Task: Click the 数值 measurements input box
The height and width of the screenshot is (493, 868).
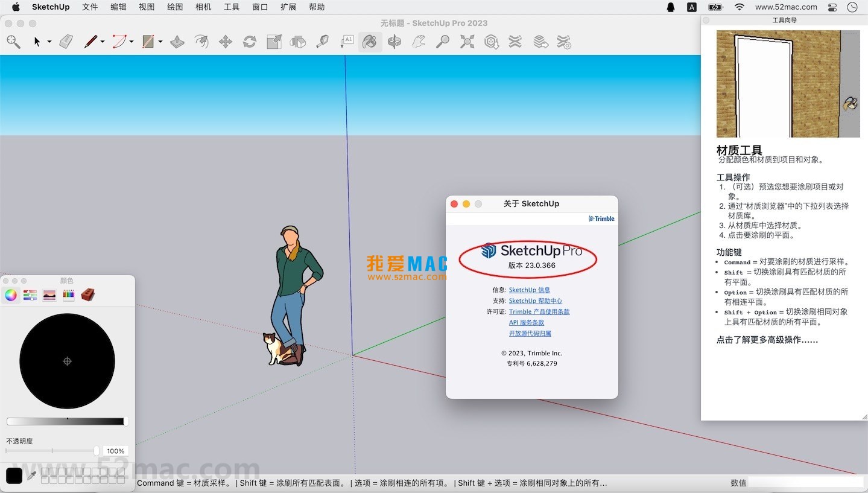Action: click(x=806, y=483)
